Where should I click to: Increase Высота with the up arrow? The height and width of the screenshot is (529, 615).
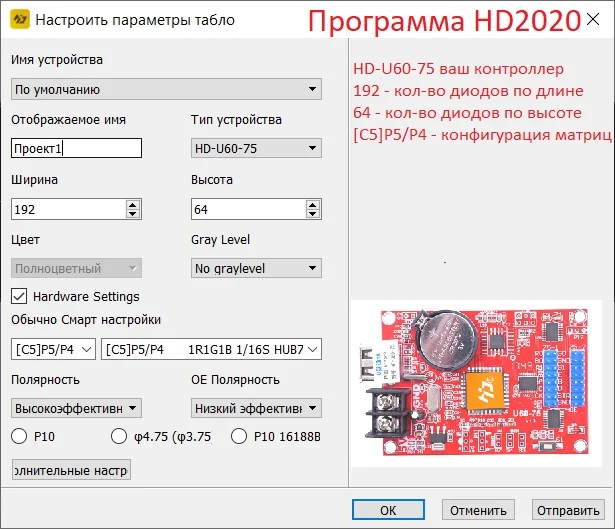[x=313, y=205]
